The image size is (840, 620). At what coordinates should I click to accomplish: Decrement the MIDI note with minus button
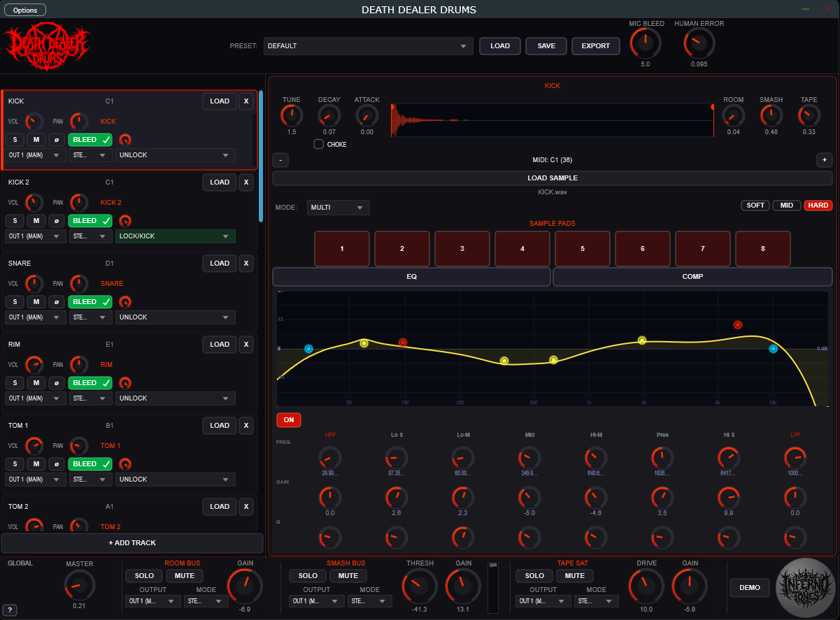pos(280,160)
